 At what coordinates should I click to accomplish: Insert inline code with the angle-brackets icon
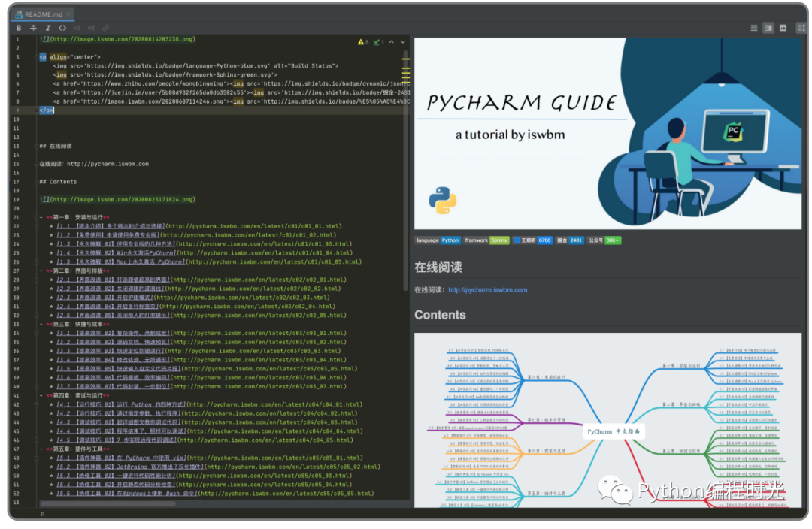point(62,28)
